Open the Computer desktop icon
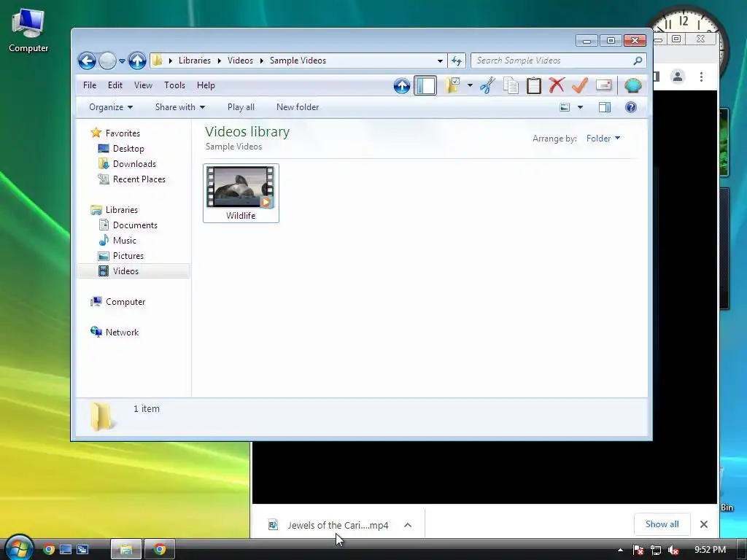 28,31
